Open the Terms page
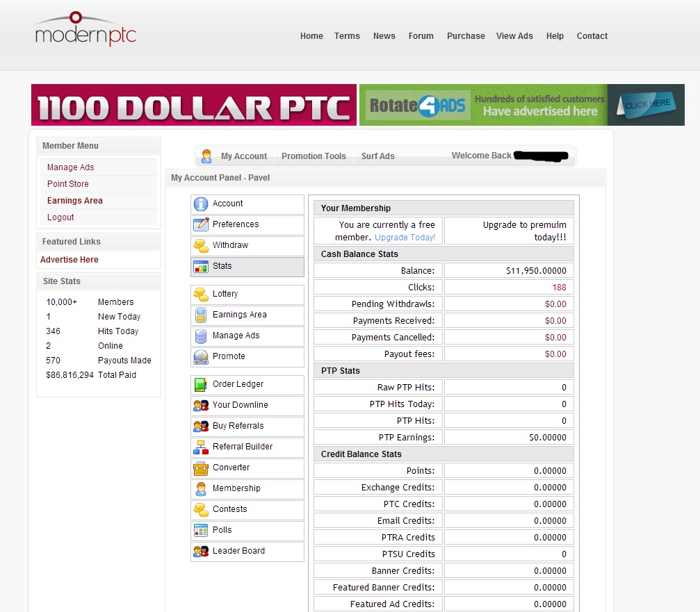The image size is (700, 612). (347, 36)
